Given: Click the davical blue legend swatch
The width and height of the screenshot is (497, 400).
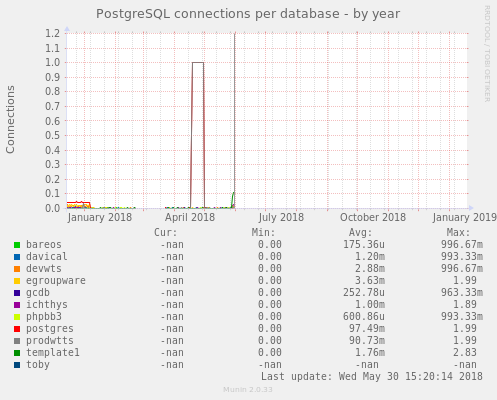Looking at the screenshot, I should pyautogui.click(x=17, y=257).
